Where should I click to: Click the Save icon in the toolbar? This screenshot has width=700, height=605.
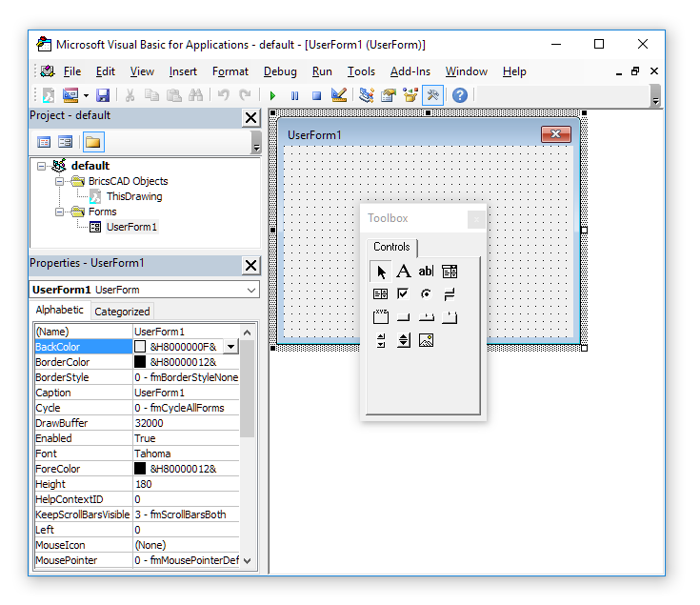click(x=103, y=95)
